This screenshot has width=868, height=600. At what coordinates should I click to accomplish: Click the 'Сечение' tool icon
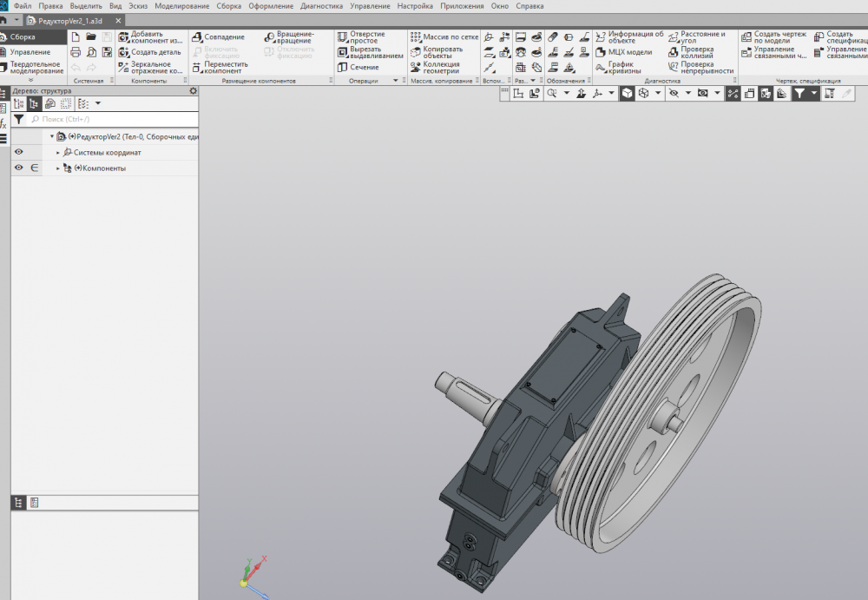(343, 67)
